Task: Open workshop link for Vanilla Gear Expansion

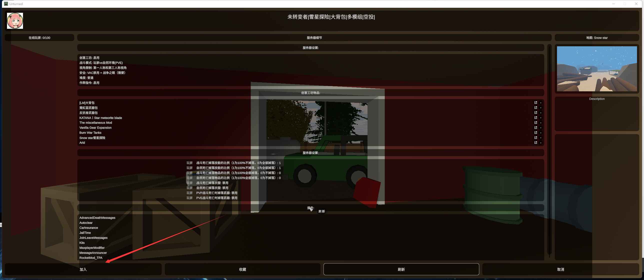Action: (535, 128)
